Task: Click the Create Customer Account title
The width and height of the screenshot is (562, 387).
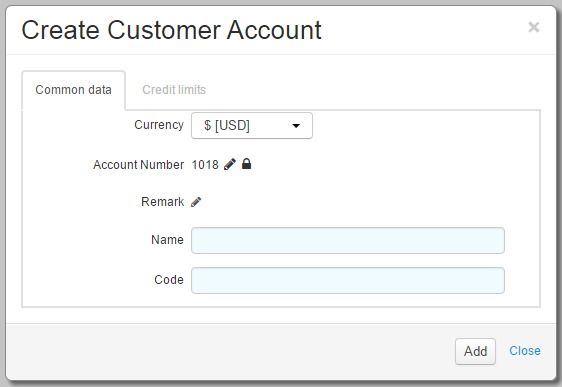Action: point(171,30)
